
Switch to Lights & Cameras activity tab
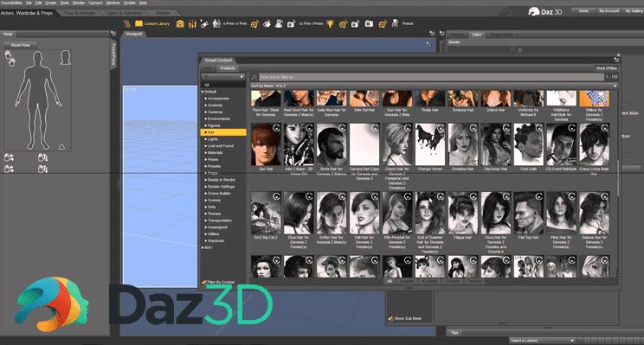123,13
